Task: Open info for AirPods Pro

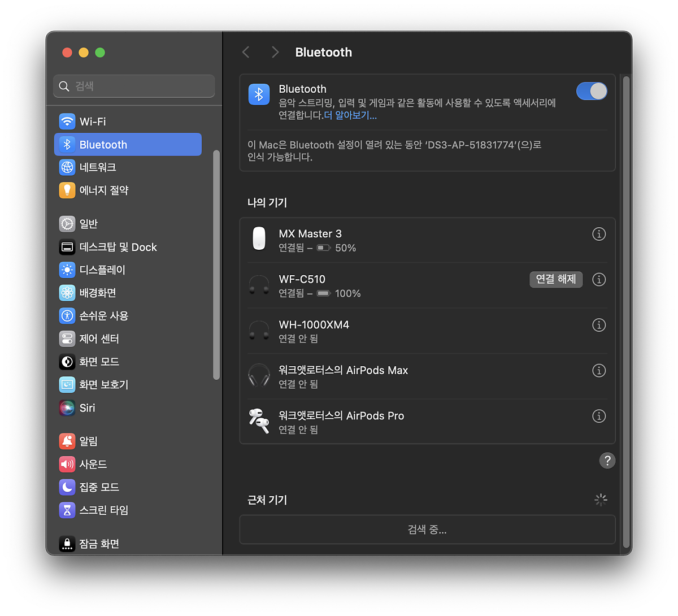Action: pyautogui.click(x=599, y=416)
